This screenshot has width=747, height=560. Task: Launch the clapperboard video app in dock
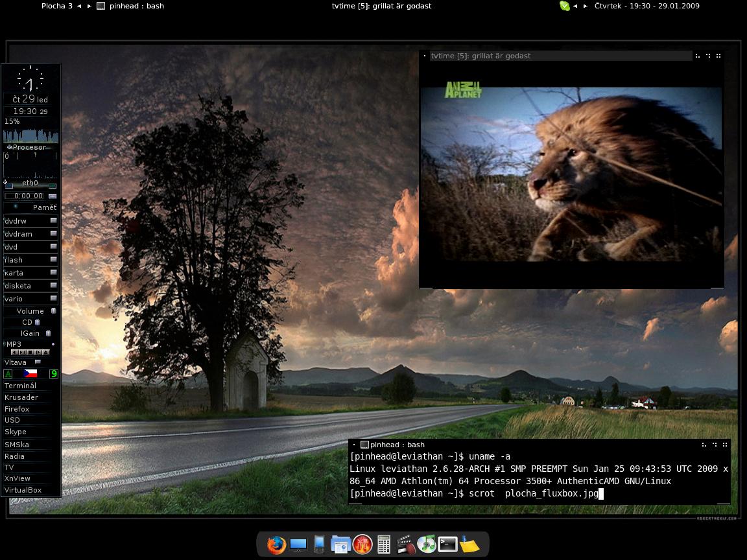click(x=405, y=544)
